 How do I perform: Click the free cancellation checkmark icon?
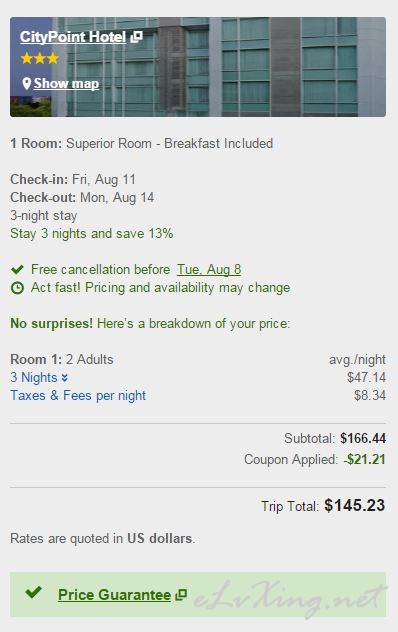pyautogui.click(x=17, y=269)
